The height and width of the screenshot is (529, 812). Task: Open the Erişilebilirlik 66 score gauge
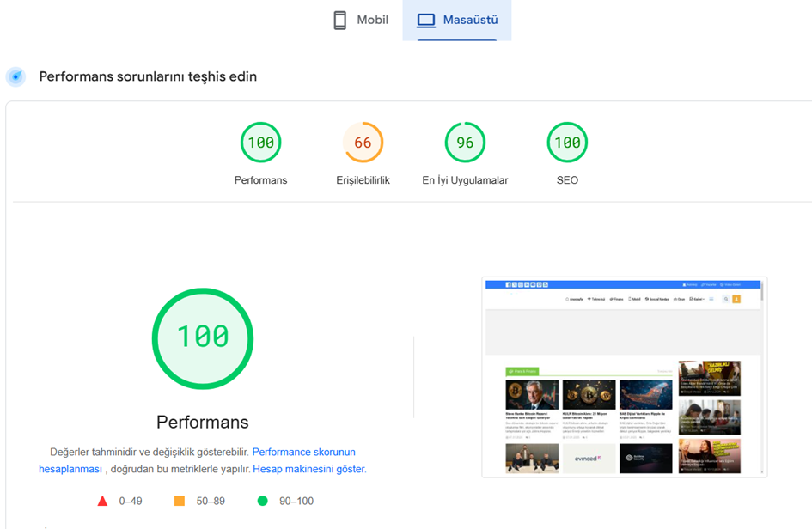click(363, 143)
